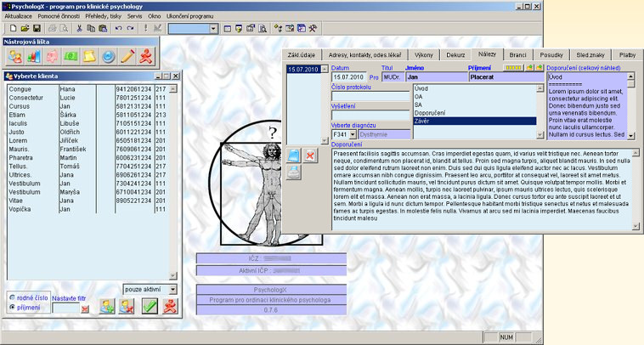Open the Okno menu
Viewport: 644px width, 345px height.
point(155,16)
